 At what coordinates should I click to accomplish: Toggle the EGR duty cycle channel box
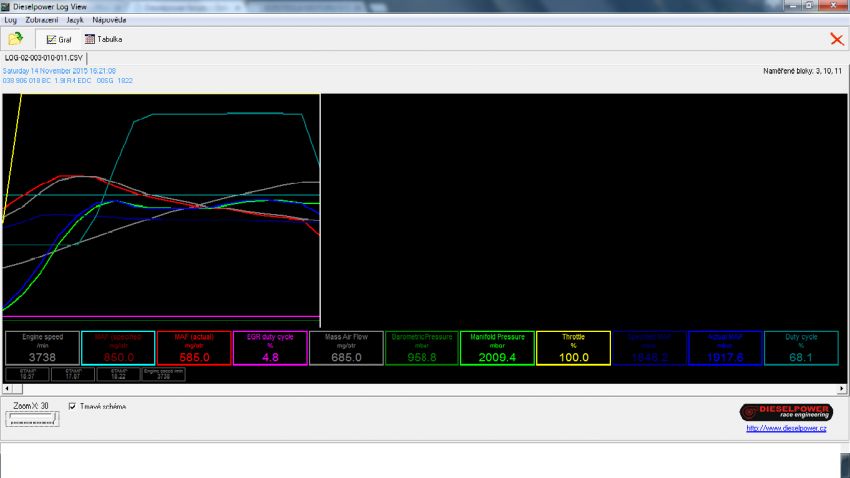click(269, 347)
